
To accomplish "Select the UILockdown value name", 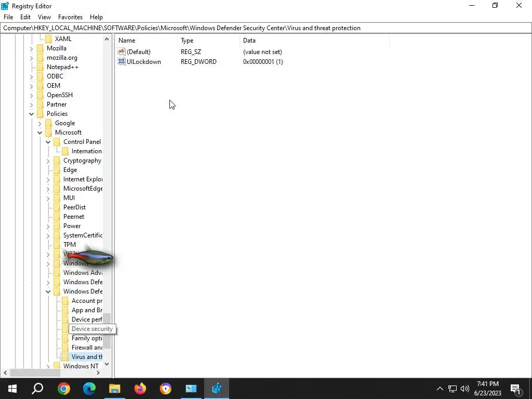I will click(144, 62).
